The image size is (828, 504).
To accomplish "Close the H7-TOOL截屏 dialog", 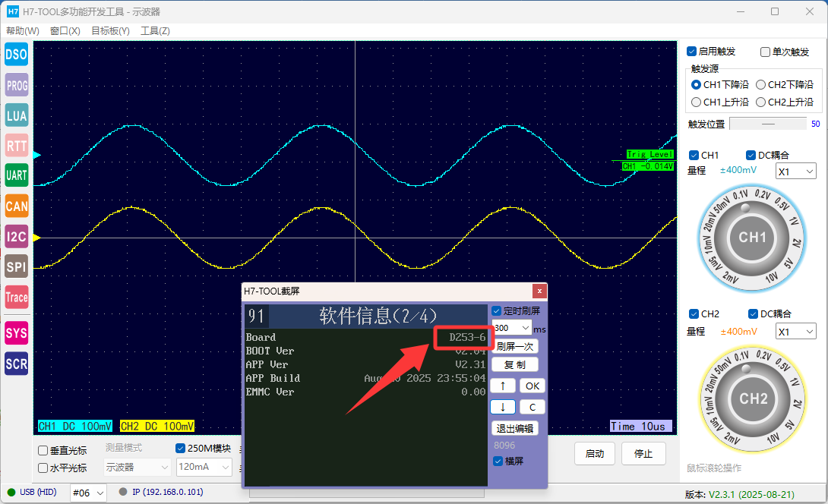I will (539, 291).
